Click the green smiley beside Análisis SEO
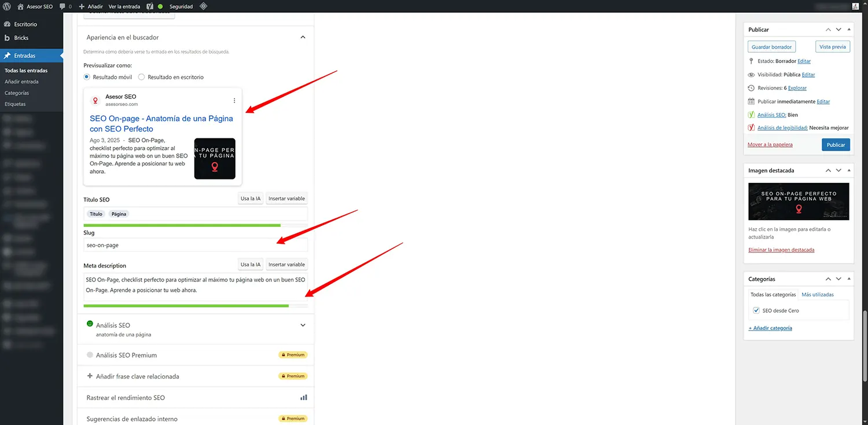This screenshot has height=425, width=868. [x=90, y=324]
